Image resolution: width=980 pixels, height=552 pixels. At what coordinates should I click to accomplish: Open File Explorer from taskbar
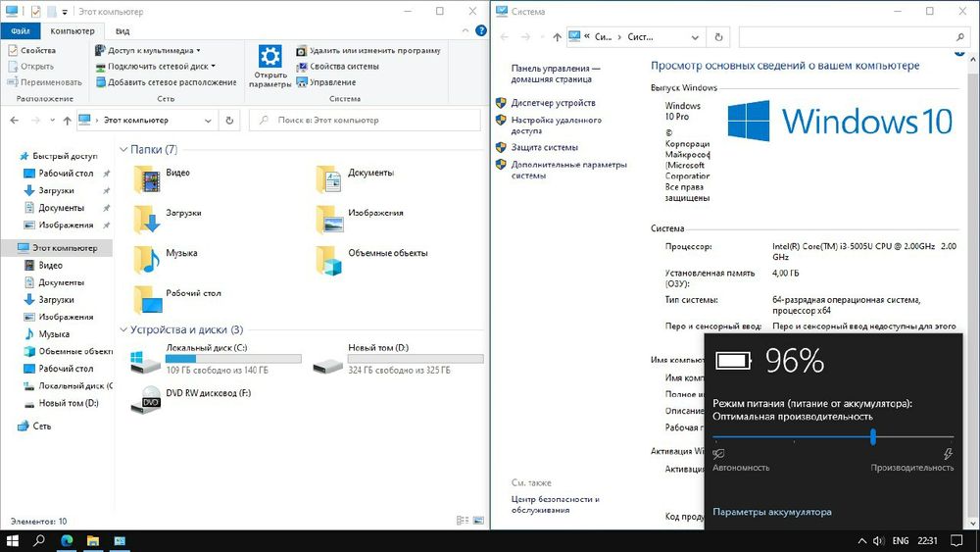[92, 541]
